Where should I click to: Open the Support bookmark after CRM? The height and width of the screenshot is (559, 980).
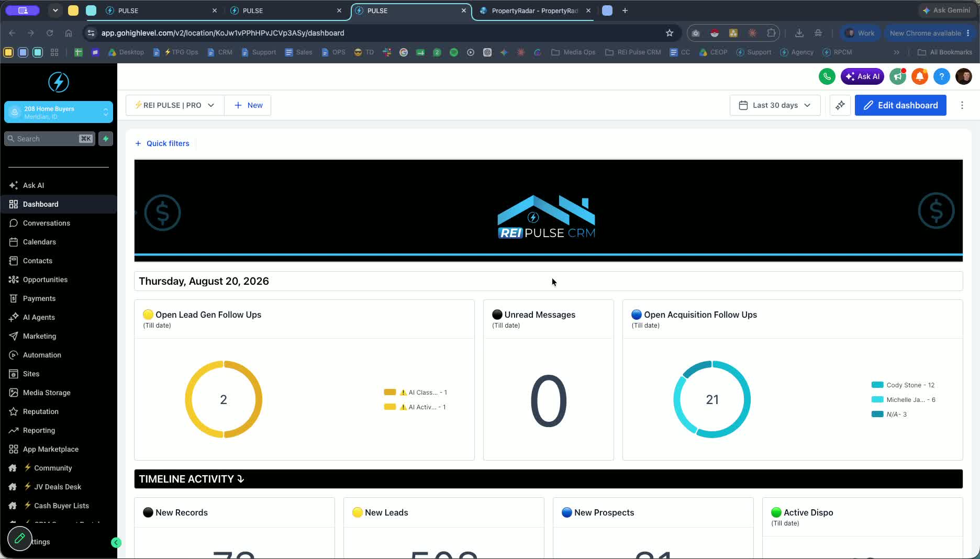(x=259, y=52)
